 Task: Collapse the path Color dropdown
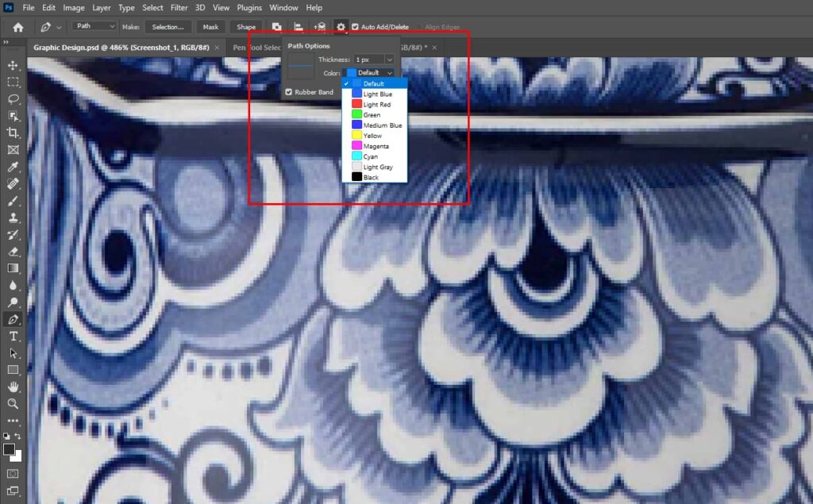370,73
